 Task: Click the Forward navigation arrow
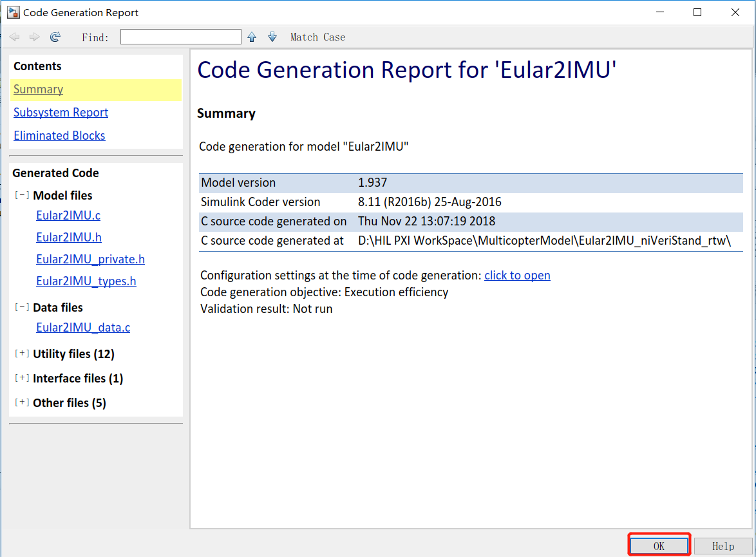pyautogui.click(x=34, y=37)
